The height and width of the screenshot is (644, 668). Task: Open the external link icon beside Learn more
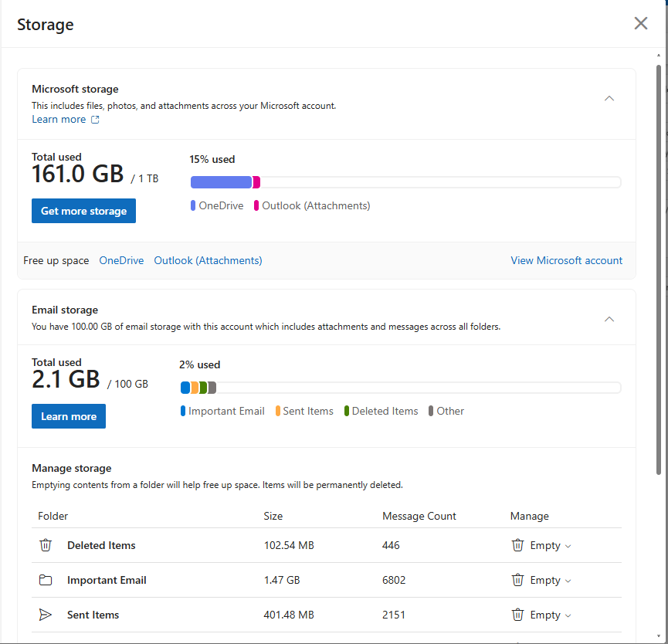tap(95, 120)
